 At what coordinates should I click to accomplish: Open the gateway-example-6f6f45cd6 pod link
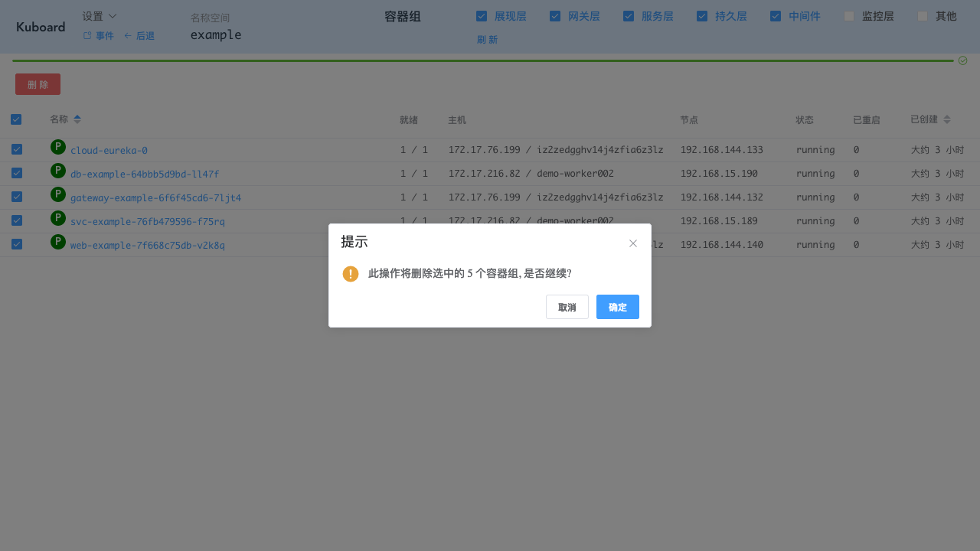[155, 197]
